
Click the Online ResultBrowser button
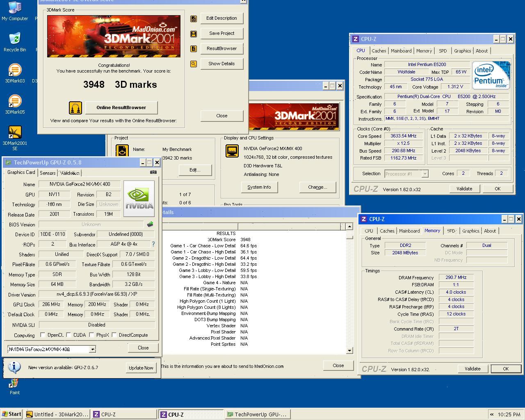tap(121, 108)
